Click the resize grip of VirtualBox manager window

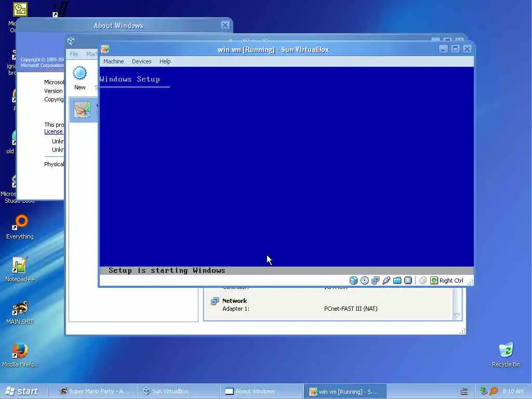[x=462, y=331]
